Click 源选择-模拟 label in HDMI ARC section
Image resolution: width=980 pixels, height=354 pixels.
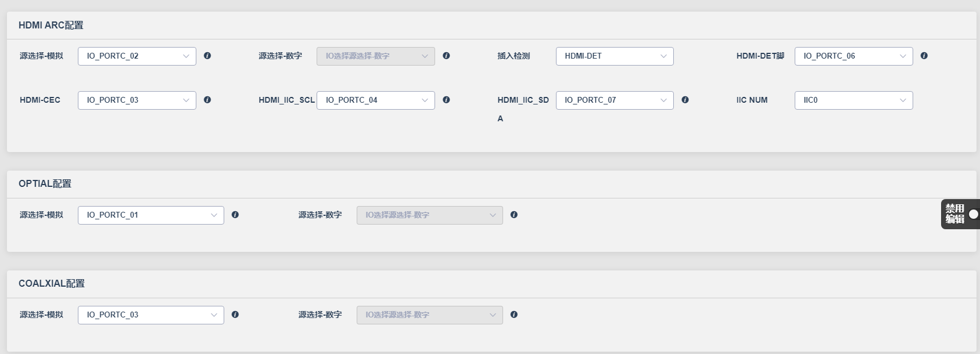click(x=42, y=56)
